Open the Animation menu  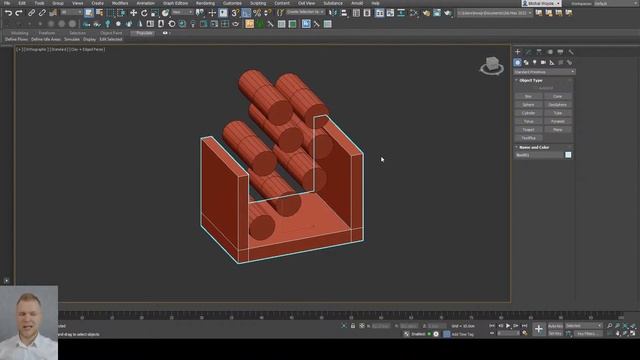pyautogui.click(x=145, y=3)
